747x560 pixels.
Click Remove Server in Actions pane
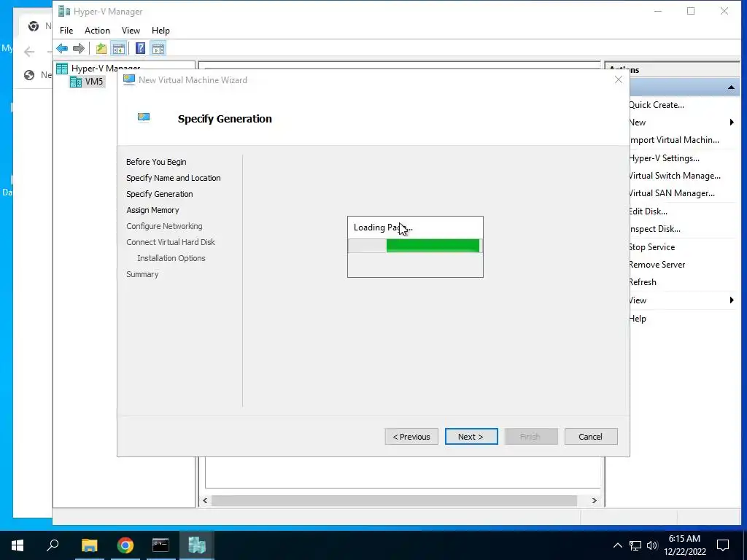(657, 265)
